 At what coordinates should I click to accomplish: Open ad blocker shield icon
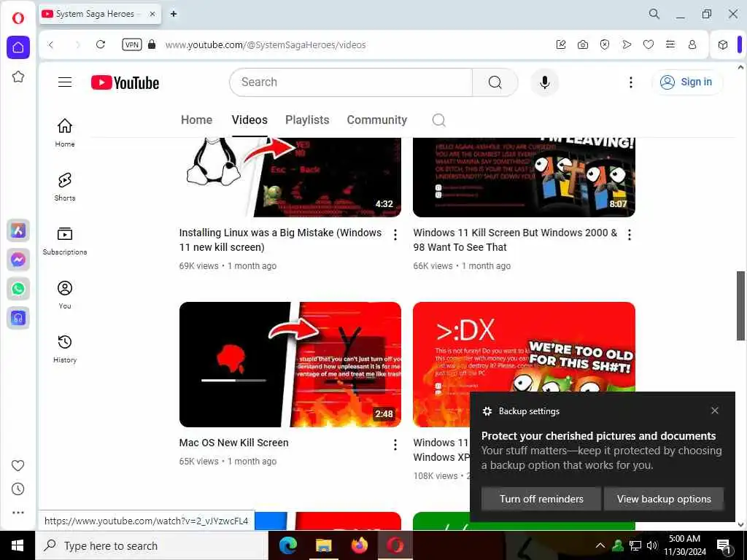605,44
